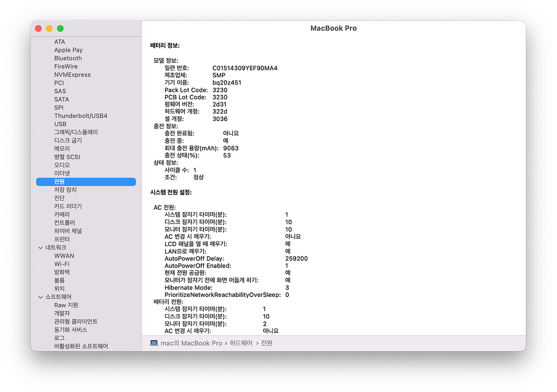Click the 시스템 전원 설정 heading

point(171,192)
